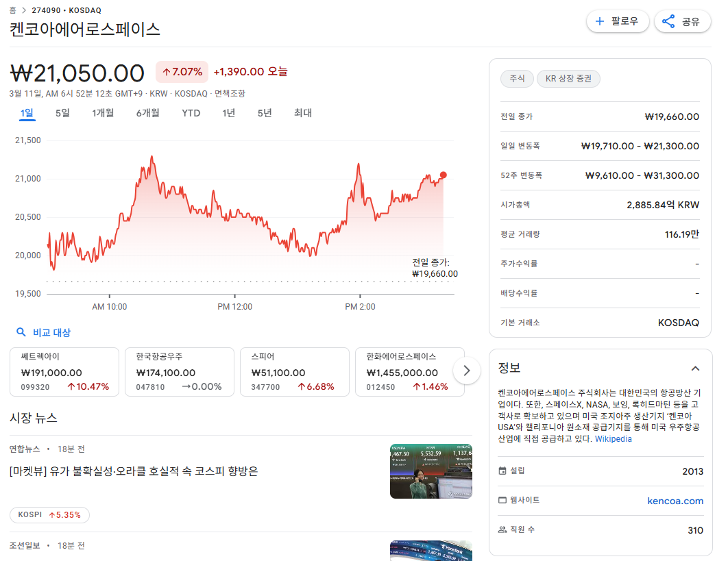
Task: Click the 평균 거래량 value 116.19만
Action: click(x=682, y=234)
